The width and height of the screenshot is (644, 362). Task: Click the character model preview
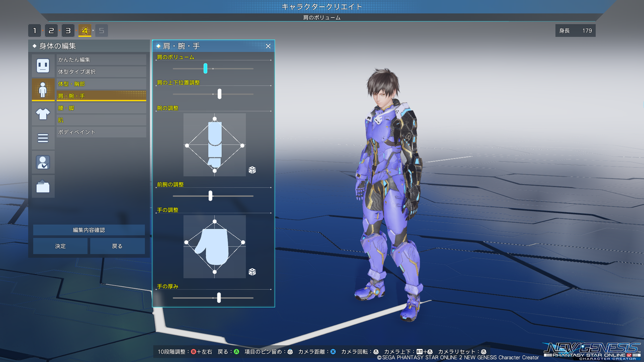[x=389, y=195]
